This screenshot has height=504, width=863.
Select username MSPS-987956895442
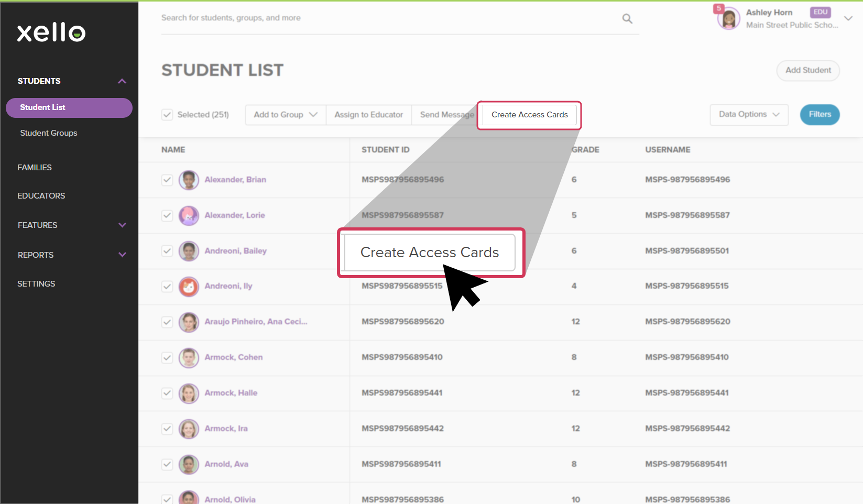pyautogui.click(x=687, y=429)
